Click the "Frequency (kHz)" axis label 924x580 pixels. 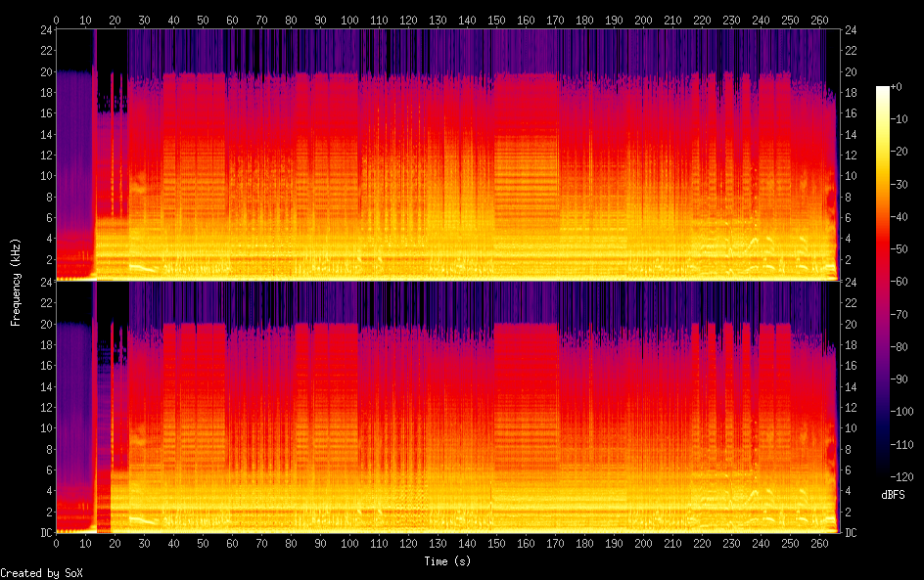16,282
